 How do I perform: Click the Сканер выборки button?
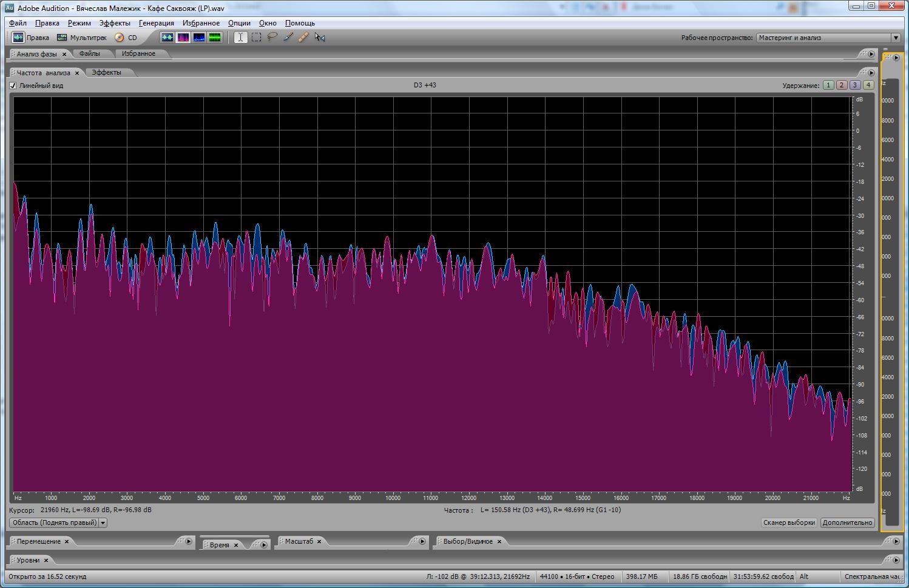pos(789,522)
